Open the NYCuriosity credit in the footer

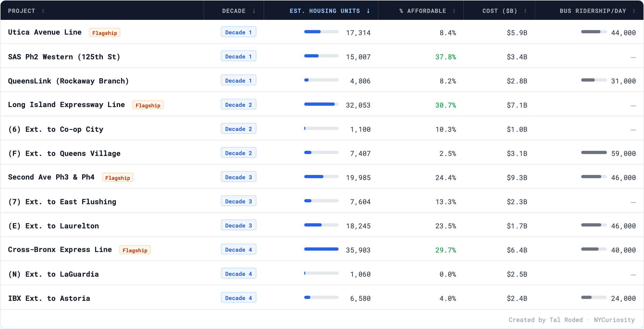[x=614, y=320]
